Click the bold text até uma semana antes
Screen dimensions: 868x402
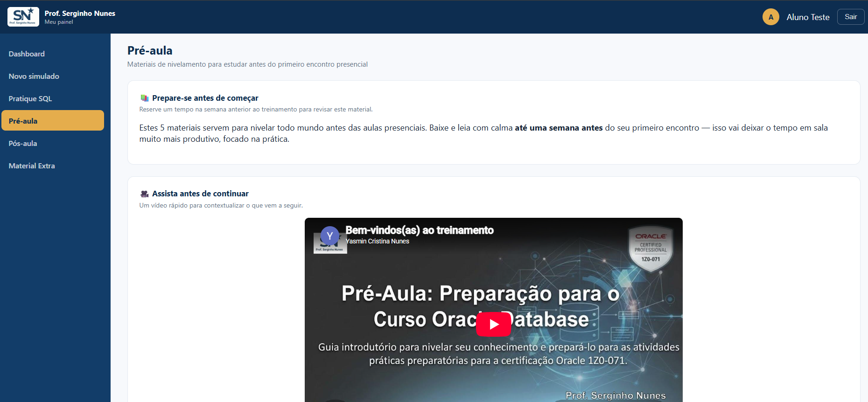pyautogui.click(x=559, y=128)
